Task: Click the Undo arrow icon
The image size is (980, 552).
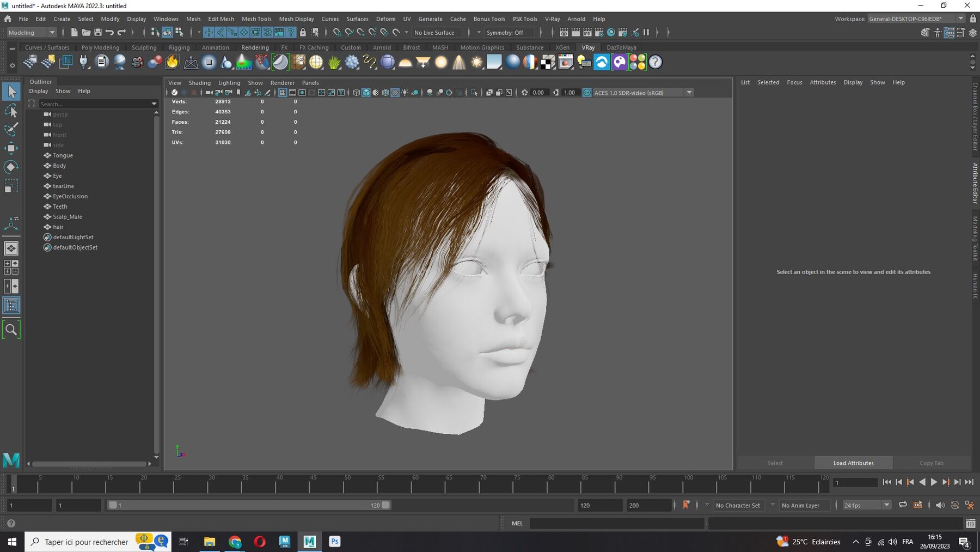Action: (x=110, y=33)
